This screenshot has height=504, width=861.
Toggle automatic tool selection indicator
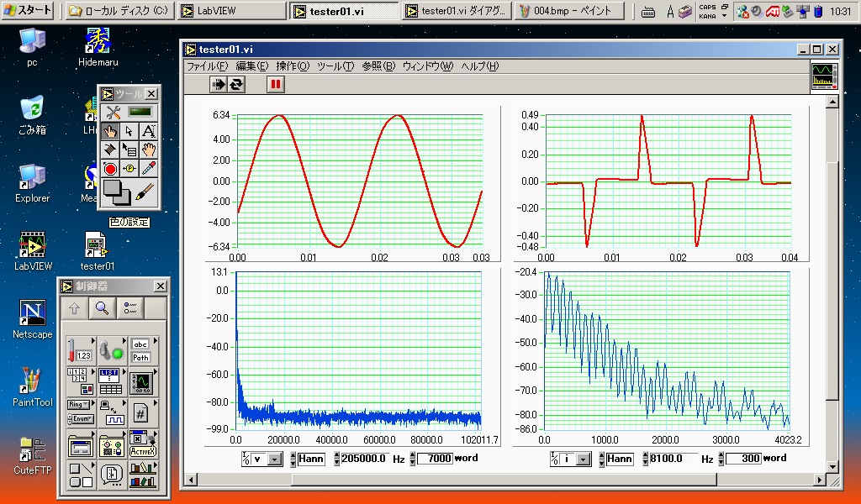140,112
